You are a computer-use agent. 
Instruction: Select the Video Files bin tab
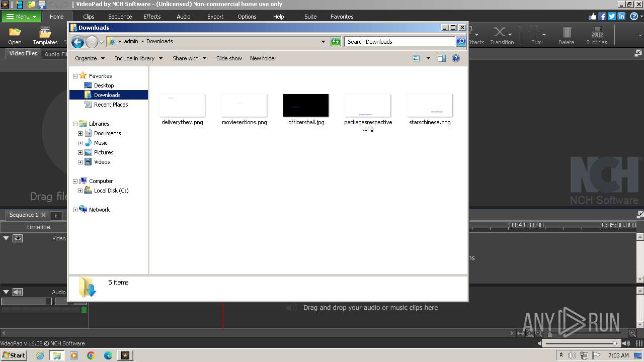[23, 53]
